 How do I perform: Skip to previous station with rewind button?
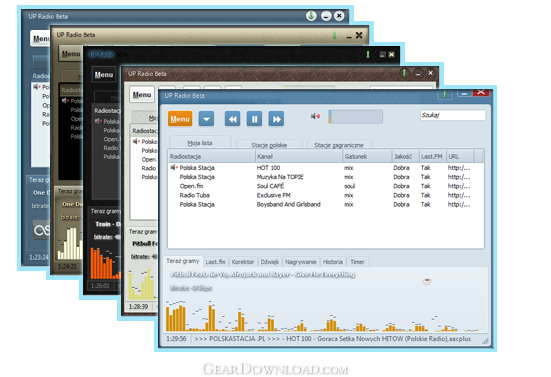click(x=233, y=119)
